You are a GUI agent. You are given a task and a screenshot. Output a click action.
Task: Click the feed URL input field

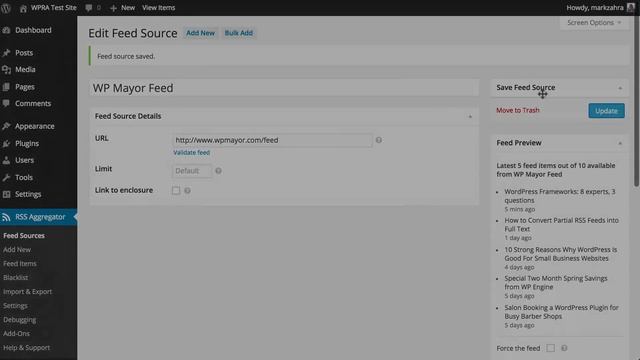tap(272, 140)
